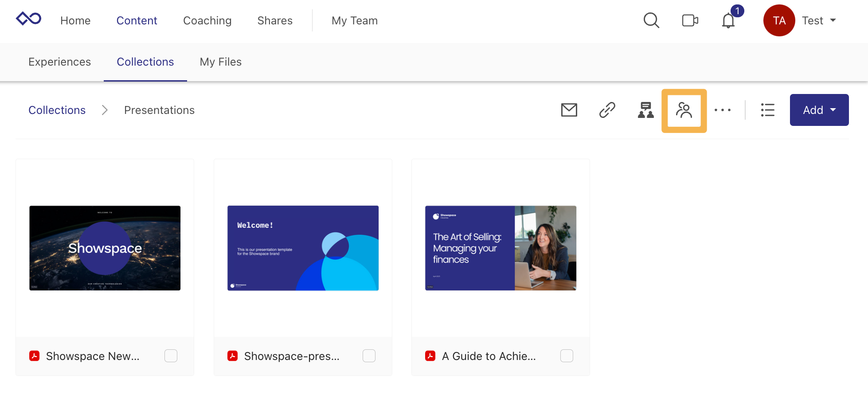
Task: Open notifications bell icon
Action: click(728, 21)
